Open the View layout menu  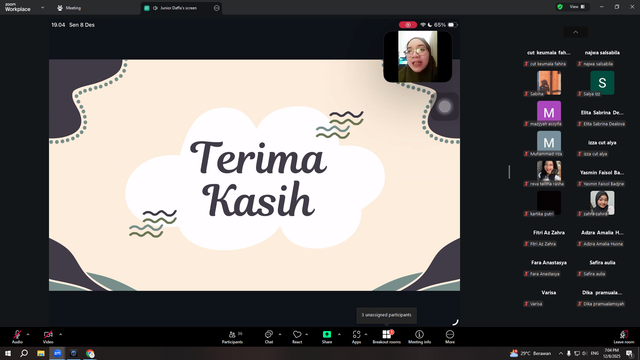coord(577,7)
